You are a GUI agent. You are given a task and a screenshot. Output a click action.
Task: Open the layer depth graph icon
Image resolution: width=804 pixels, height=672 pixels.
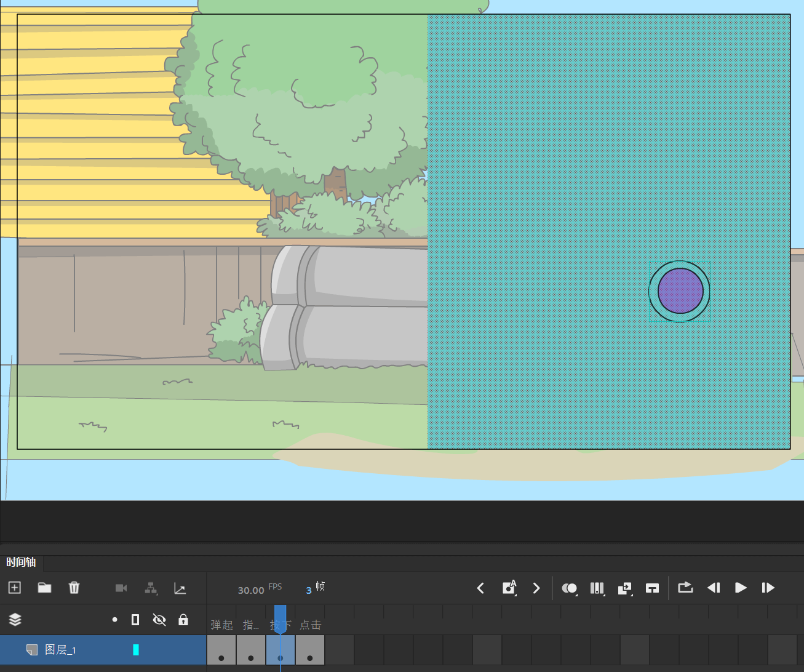pyautogui.click(x=180, y=588)
